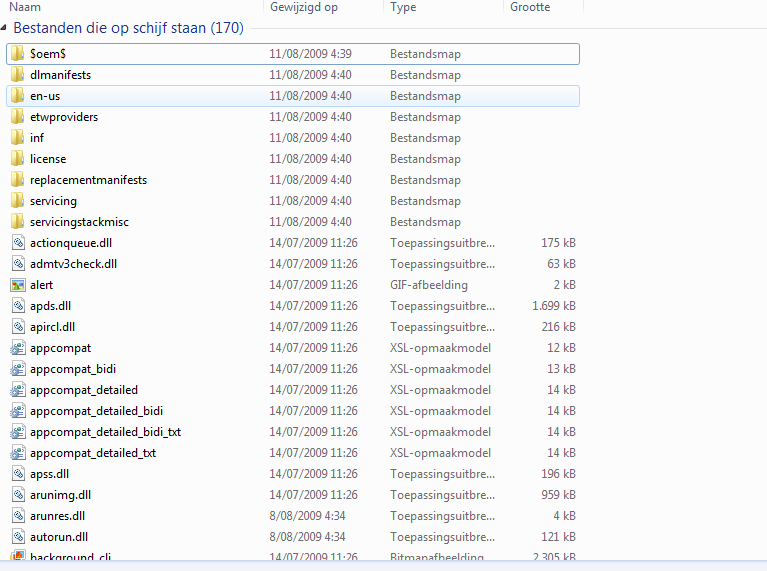The height and width of the screenshot is (571, 767).
Task: Select the file name 'actionqueue.dll'
Action: [x=71, y=243]
